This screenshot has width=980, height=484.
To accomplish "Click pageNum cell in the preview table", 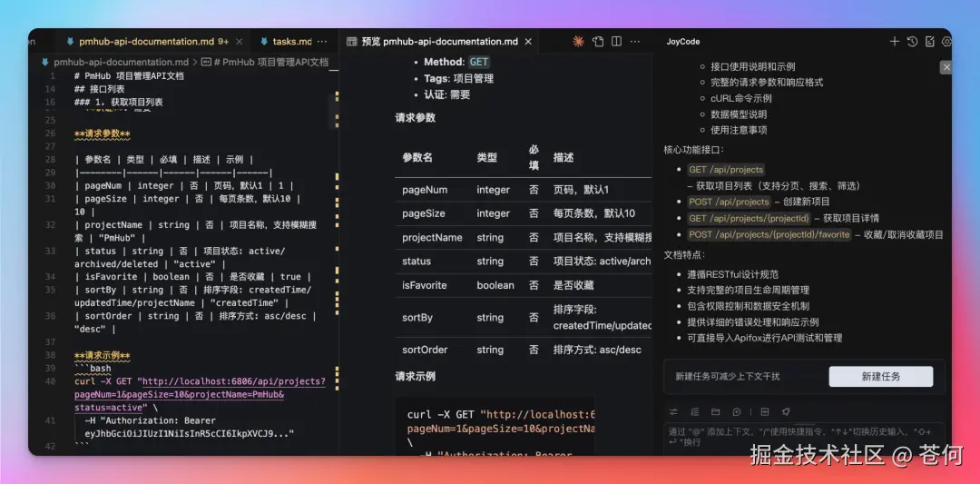I will (425, 190).
